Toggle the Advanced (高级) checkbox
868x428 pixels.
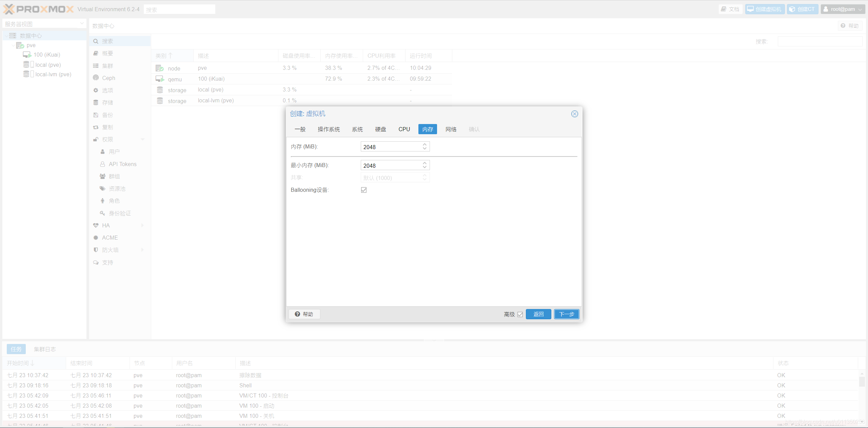pyautogui.click(x=520, y=314)
